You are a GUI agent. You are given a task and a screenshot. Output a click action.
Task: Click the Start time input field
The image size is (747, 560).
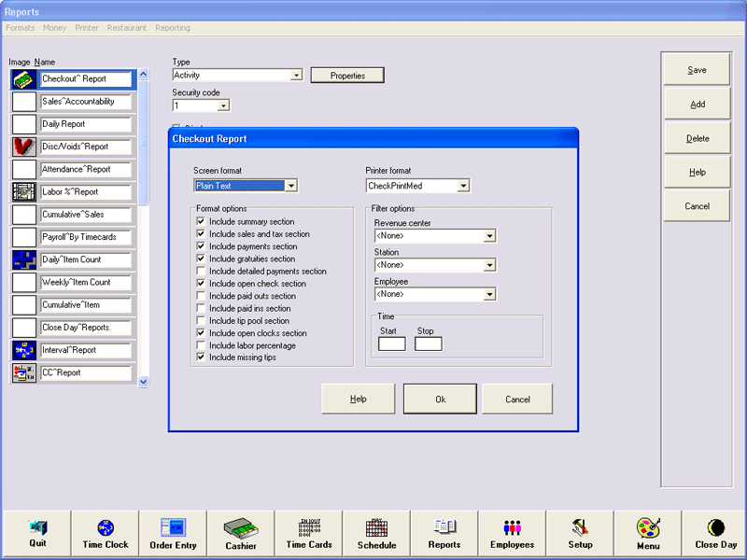coord(391,344)
